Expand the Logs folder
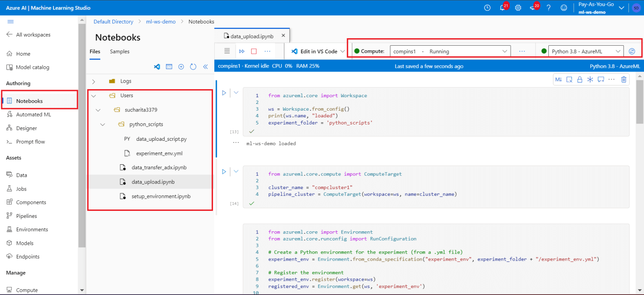 tap(93, 81)
